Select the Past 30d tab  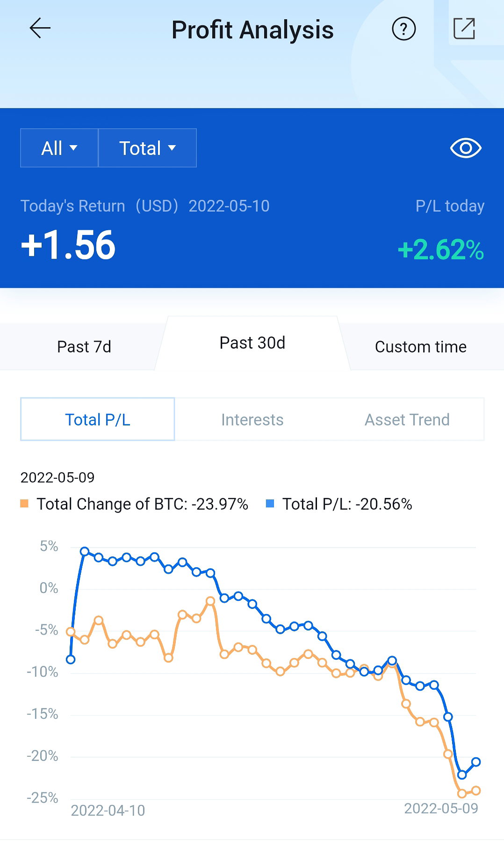tap(252, 343)
